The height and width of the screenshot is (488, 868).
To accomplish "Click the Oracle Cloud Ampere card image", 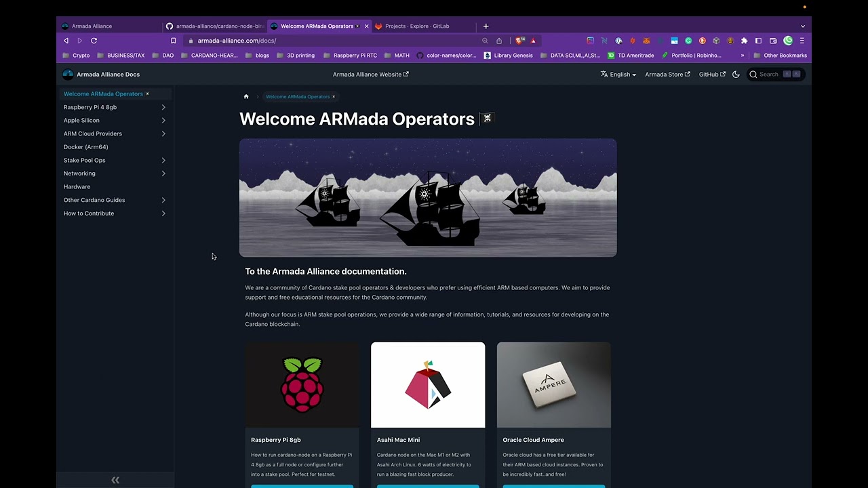I will tap(554, 385).
